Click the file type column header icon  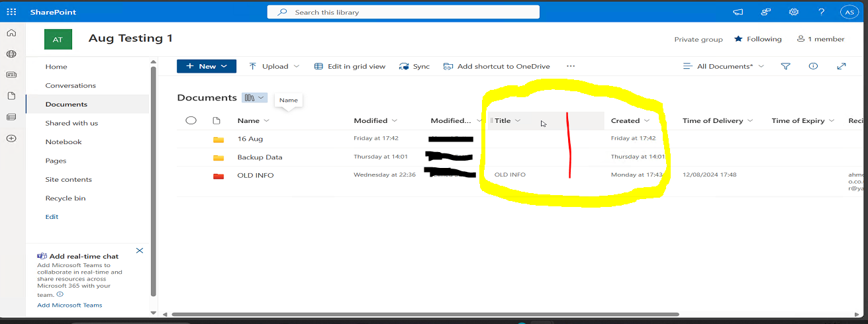pos(216,120)
